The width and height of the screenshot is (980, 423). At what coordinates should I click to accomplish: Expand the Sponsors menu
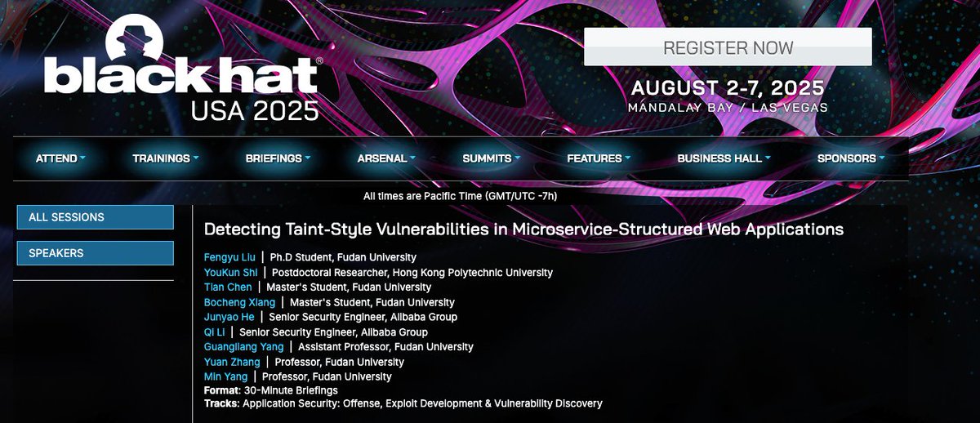(x=851, y=158)
